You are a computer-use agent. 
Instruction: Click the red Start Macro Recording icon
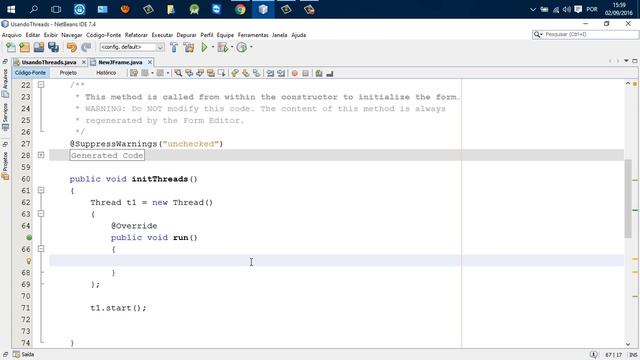click(x=295, y=73)
